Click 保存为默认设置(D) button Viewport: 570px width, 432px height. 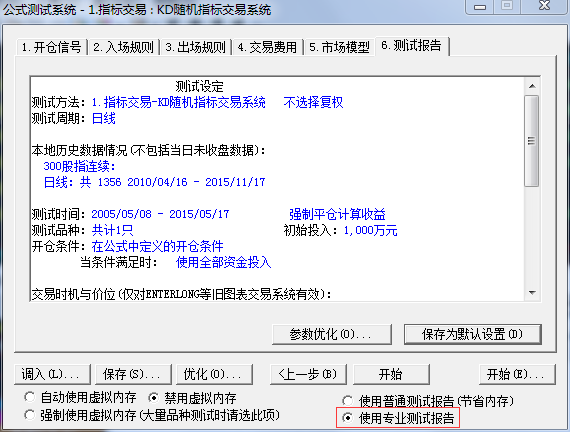pyautogui.click(x=472, y=334)
